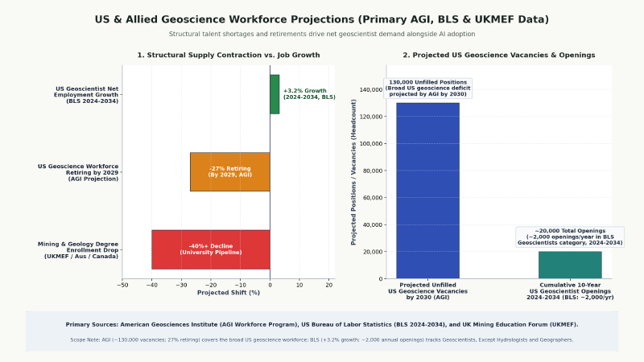Viewport: 644px width, 362px height.
Task: Click the 40,000 y-axis tick label
Action: (x=373, y=225)
